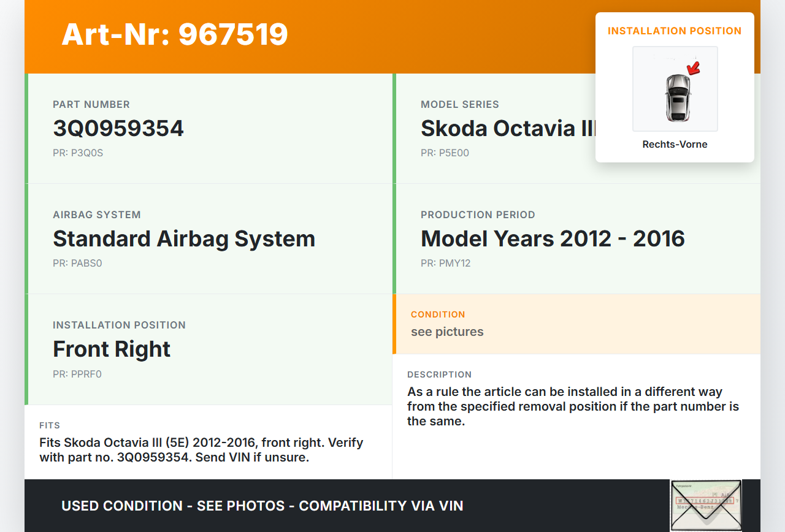The image size is (785, 532).
Task: Click the Standard Airbag System value
Action: tap(184, 239)
